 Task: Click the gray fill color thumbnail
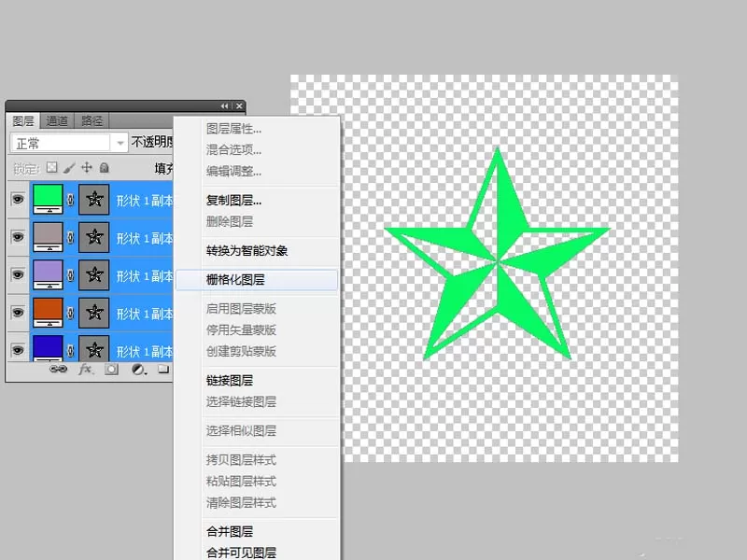[48, 237]
